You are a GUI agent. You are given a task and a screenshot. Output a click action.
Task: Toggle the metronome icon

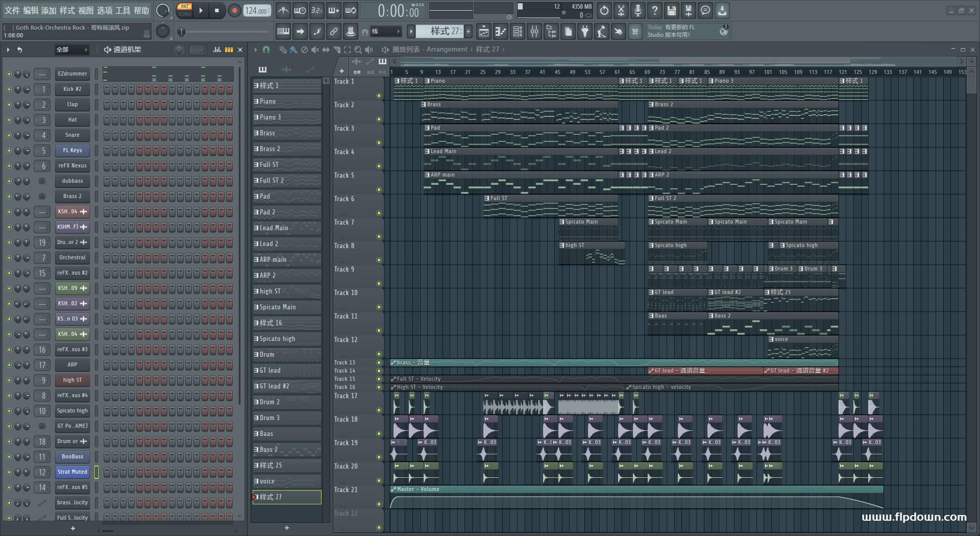click(x=283, y=10)
